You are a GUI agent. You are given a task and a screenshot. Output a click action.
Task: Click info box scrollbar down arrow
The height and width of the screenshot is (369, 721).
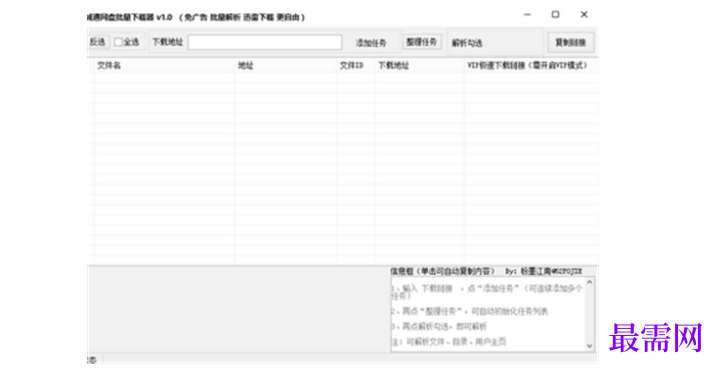589,346
